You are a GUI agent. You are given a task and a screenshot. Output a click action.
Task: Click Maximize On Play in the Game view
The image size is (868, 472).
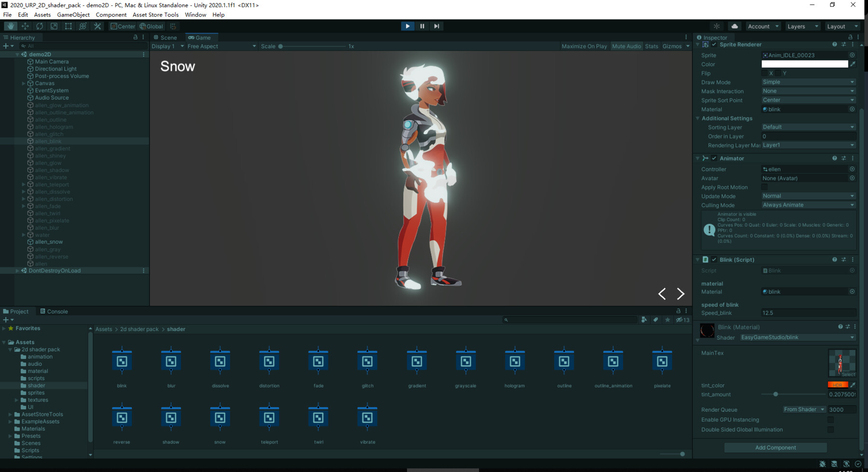(x=584, y=46)
